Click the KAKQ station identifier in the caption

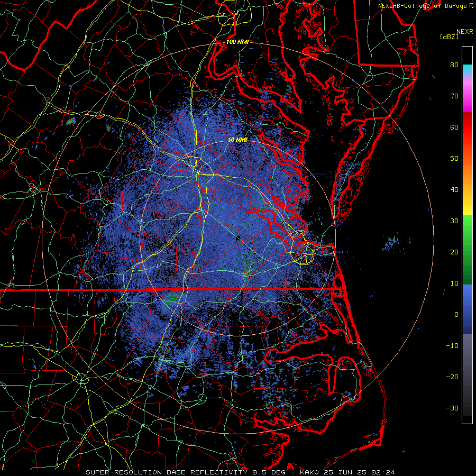point(309,472)
